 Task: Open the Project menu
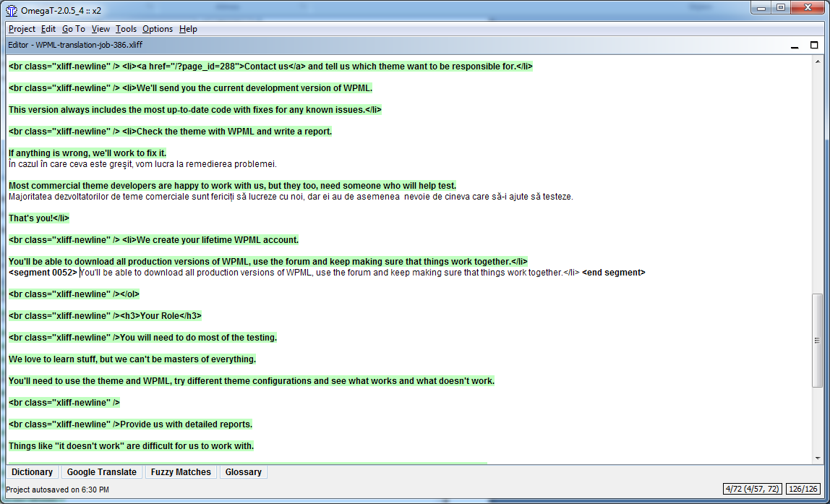[x=22, y=29]
